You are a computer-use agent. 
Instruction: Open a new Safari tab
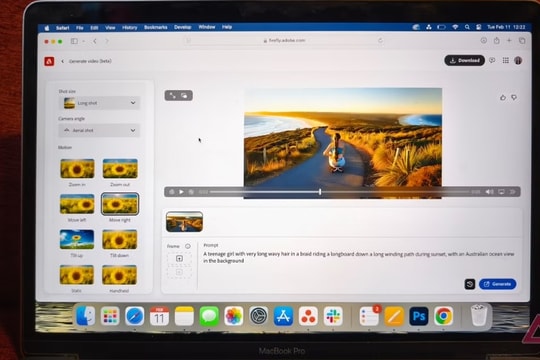[509, 41]
